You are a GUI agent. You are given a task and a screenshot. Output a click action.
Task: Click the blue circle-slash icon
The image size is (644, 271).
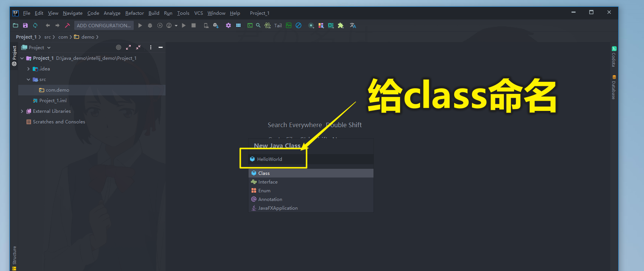299,25
